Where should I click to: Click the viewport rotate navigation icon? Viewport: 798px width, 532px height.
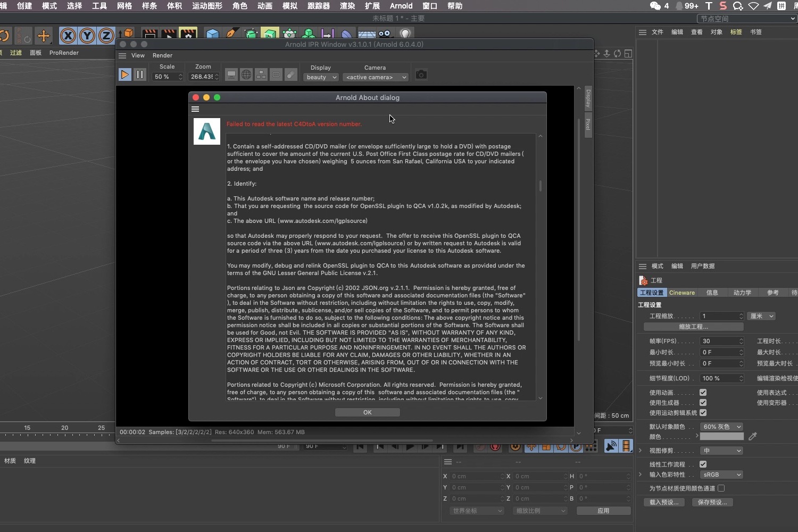tap(617, 53)
